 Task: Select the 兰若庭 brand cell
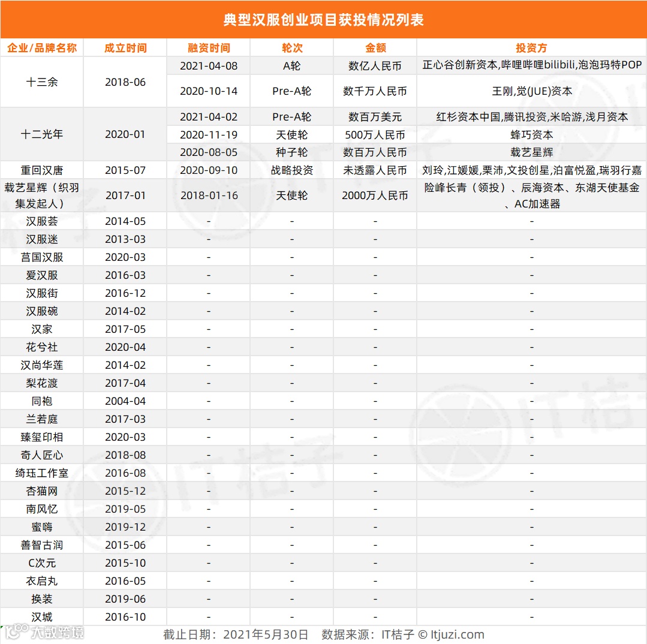point(42,419)
